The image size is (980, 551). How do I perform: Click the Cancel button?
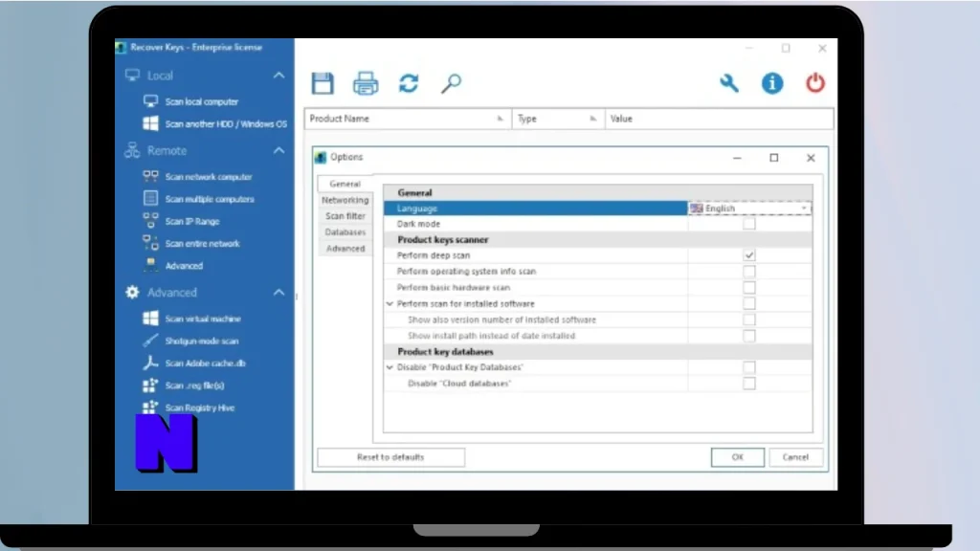(795, 457)
